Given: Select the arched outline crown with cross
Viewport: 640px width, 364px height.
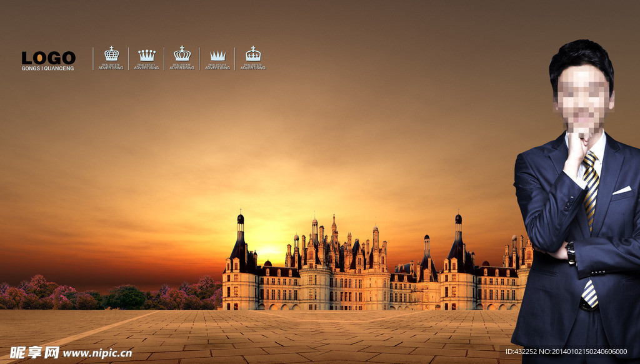Looking at the screenshot, I should [182, 54].
